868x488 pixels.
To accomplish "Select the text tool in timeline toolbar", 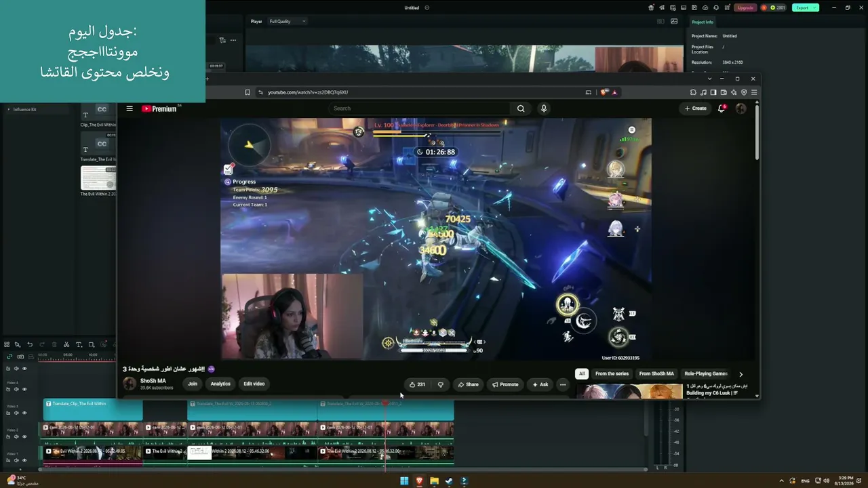I will (79, 344).
